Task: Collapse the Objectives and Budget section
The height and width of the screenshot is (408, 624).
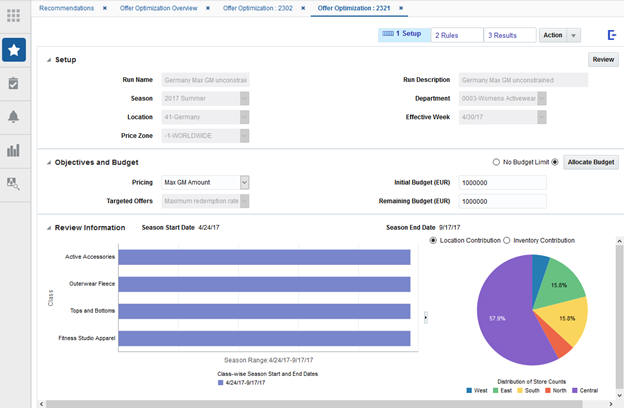Action: (49, 163)
